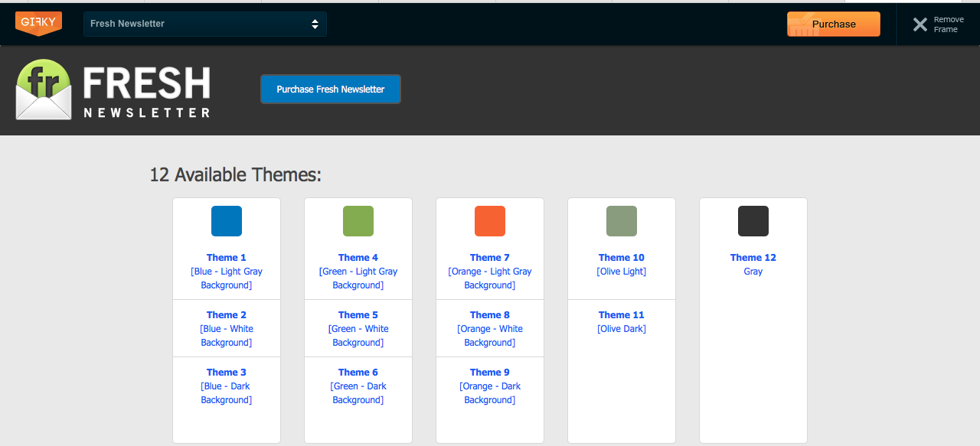This screenshot has height=446, width=980.
Task: Open Theme 1 Blue Light Gray Background
Action: coord(227,271)
